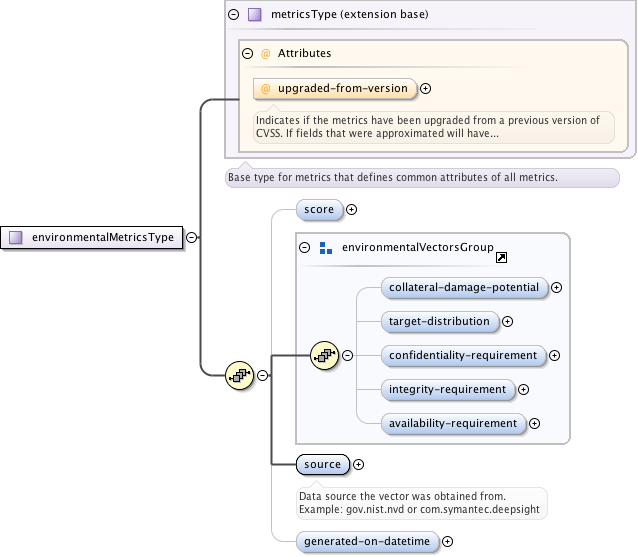This screenshot has height=557, width=638.
Task: Collapse the environmentalVectorsGroup box
Action: [x=306, y=247]
